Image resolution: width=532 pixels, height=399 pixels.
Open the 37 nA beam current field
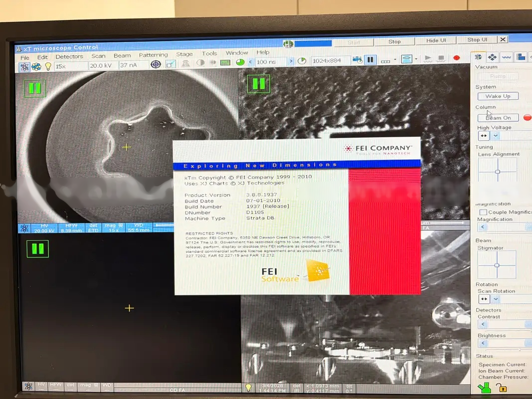(133, 64)
